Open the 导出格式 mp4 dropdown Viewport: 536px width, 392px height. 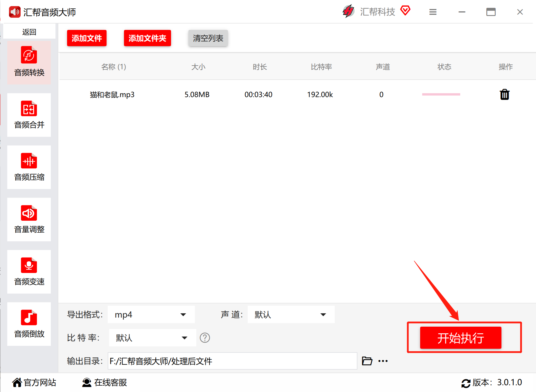pyautogui.click(x=151, y=314)
